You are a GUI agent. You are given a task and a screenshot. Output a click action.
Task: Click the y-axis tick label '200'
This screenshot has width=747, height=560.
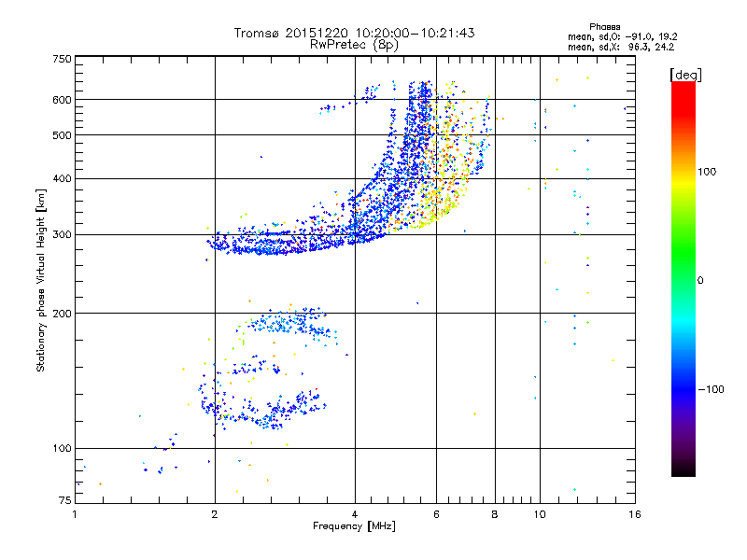pos(62,314)
